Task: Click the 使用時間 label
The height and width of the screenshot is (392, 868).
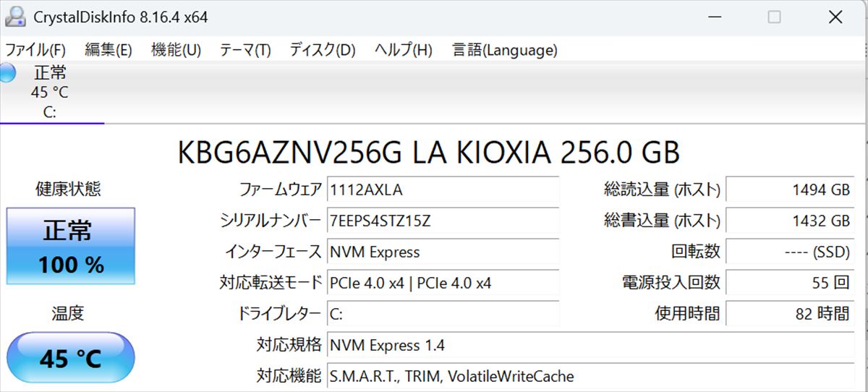Action: [x=688, y=314]
